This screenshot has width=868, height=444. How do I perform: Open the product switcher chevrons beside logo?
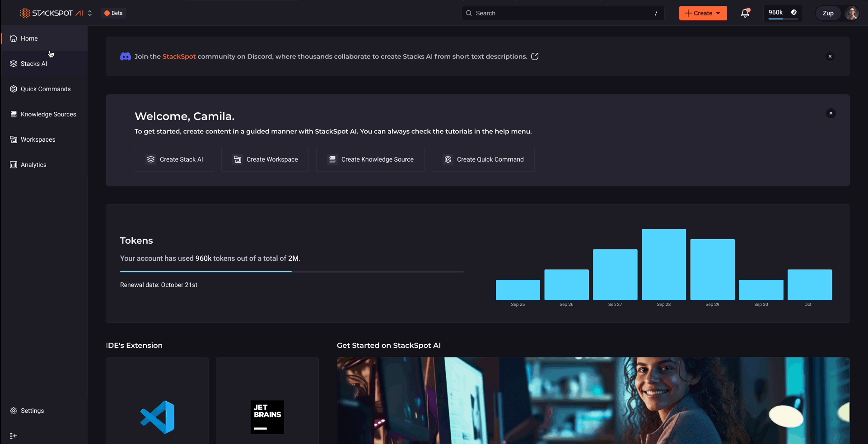(90, 13)
